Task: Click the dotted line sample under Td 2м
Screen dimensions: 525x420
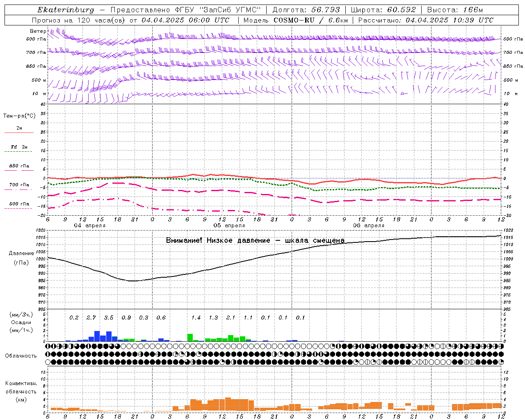Action: coord(18,151)
